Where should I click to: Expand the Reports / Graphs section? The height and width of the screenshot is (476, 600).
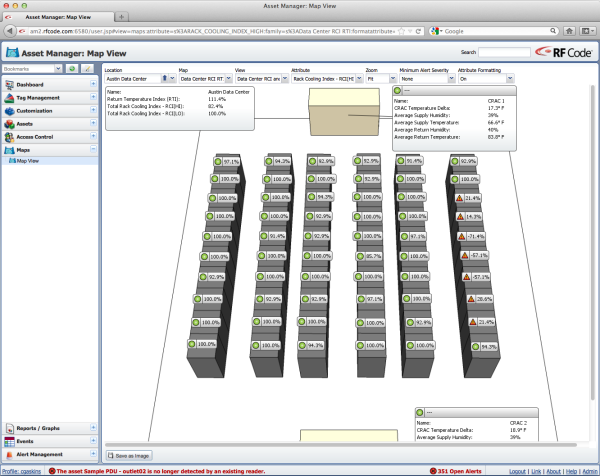93,427
